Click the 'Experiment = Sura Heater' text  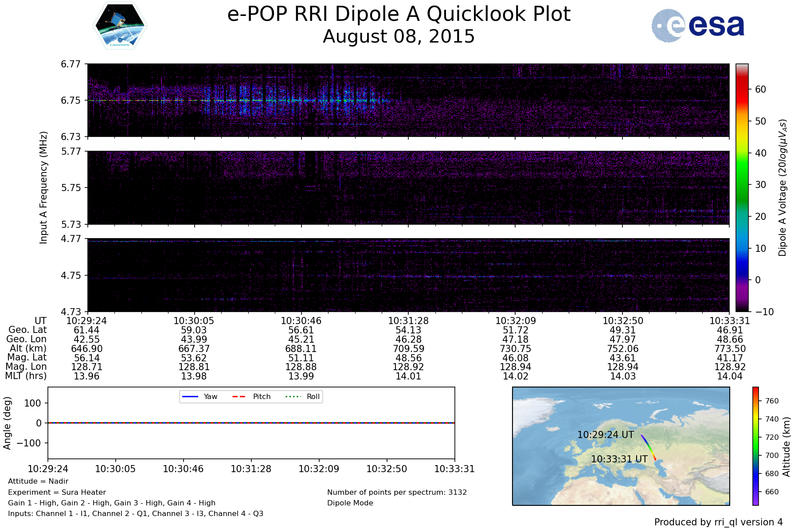(x=57, y=492)
